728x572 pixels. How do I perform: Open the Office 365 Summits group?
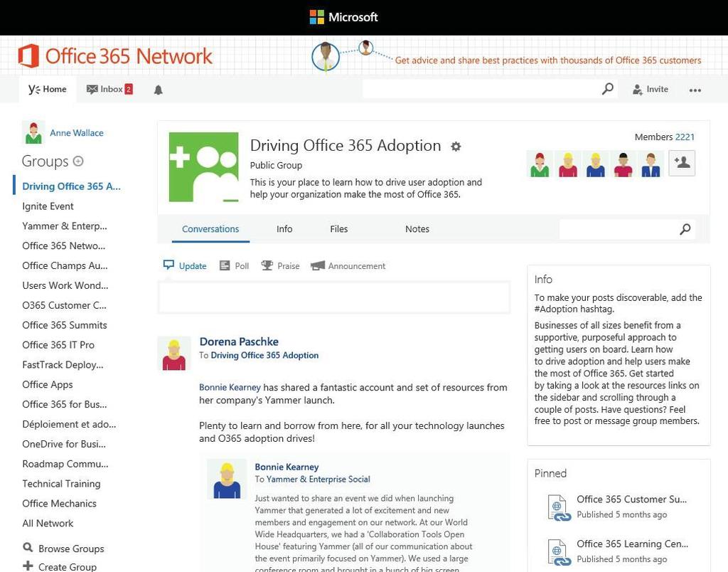(x=65, y=325)
